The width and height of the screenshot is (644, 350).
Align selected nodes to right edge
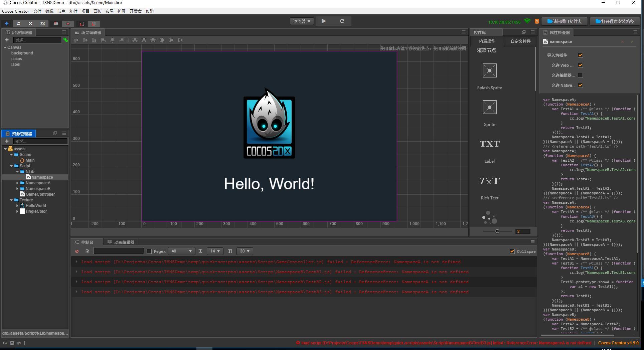(x=122, y=40)
